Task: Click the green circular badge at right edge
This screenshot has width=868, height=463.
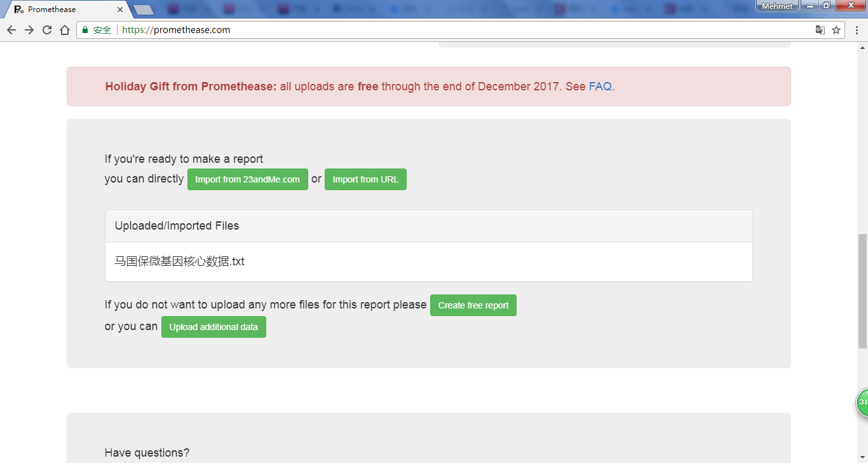Action: (x=862, y=403)
